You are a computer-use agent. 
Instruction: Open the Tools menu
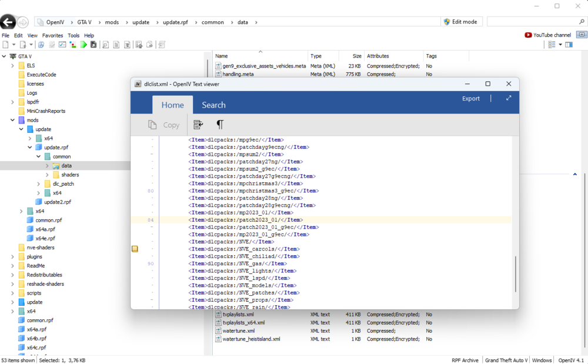73,35
